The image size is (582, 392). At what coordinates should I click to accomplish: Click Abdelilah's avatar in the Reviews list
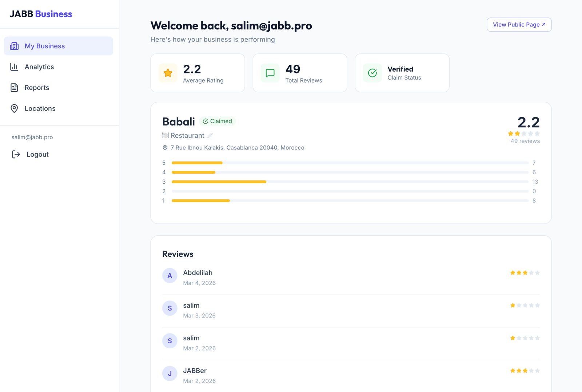point(170,276)
